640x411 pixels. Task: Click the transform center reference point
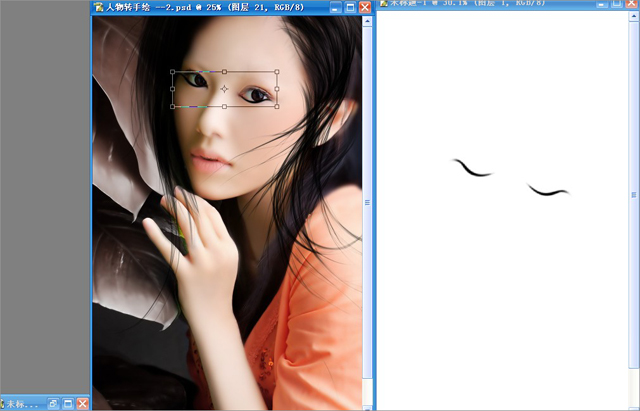point(224,89)
